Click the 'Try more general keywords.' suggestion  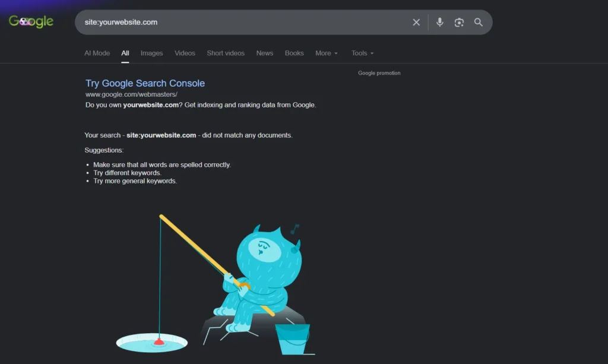135,181
